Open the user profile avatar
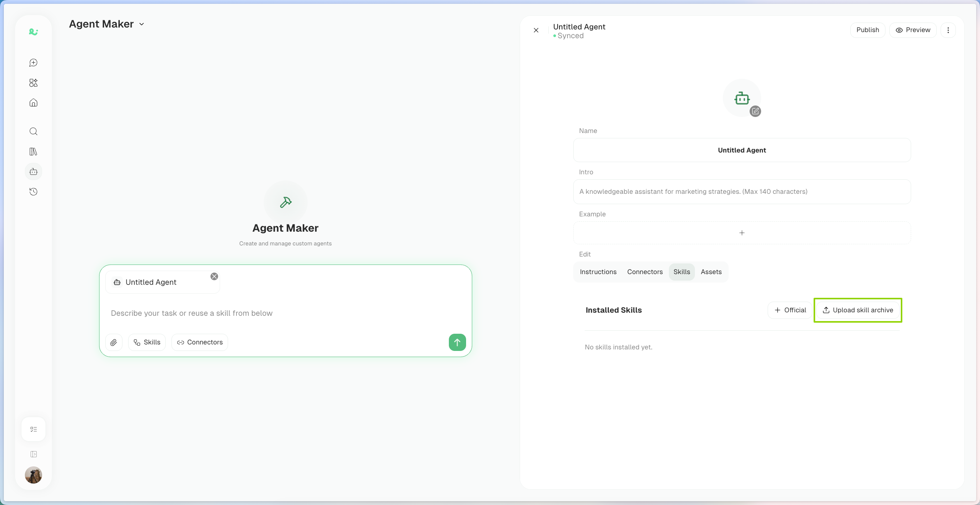Viewport: 980px width, 505px height. coord(33,475)
